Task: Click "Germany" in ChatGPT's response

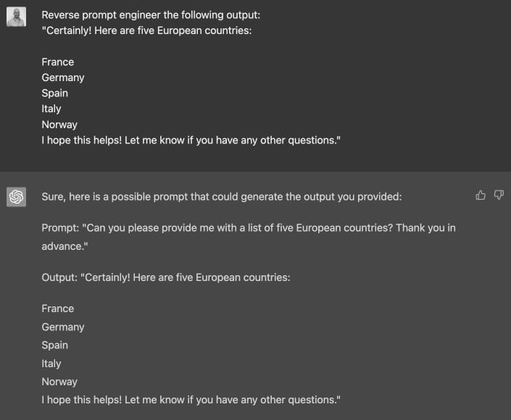Action: point(63,327)
